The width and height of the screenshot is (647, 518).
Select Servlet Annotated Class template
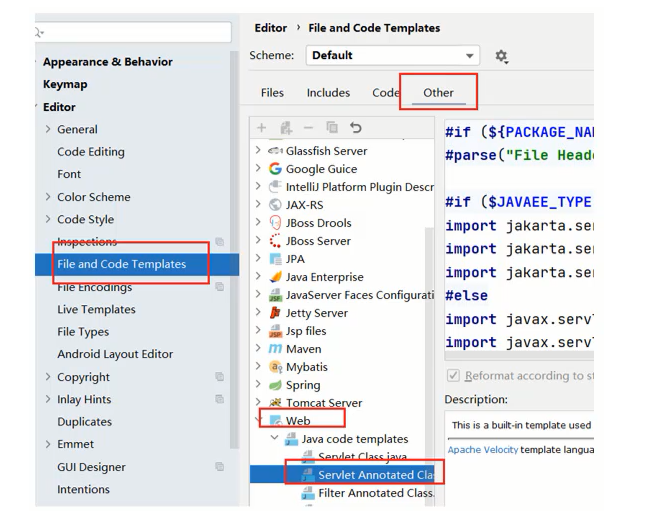pyautogui.click(x=342, y=475)
